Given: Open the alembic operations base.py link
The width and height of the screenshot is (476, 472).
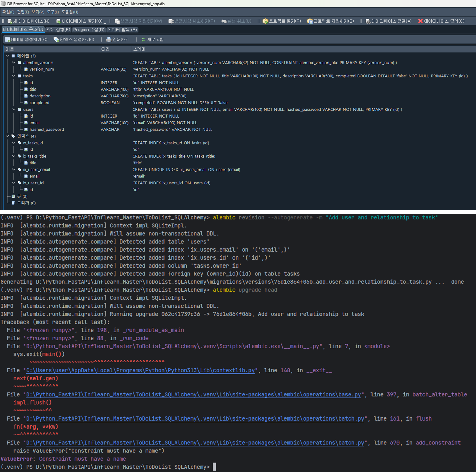Looking at the screenshot, I should coord(193,395).
